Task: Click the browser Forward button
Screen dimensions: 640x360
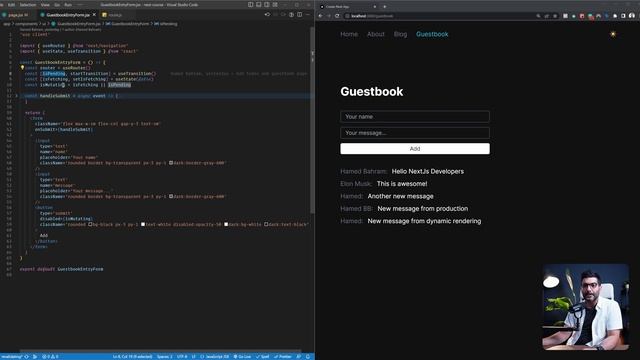Action: tap(329, 16)
